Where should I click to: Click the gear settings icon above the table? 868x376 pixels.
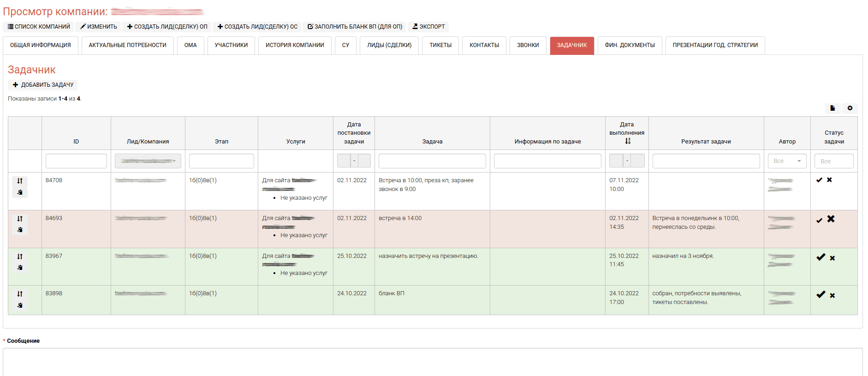click(850, 108)
